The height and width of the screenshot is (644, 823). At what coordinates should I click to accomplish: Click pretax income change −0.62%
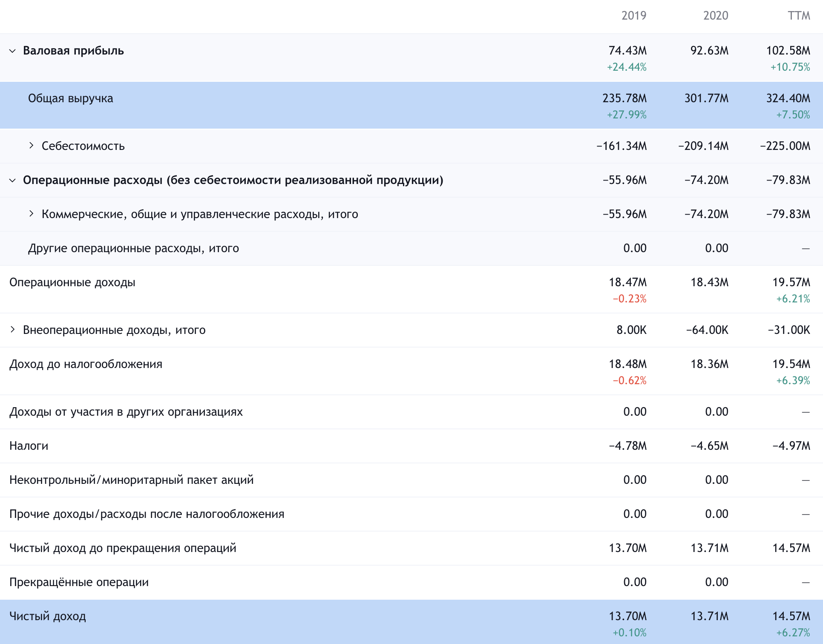pos(630,381)
